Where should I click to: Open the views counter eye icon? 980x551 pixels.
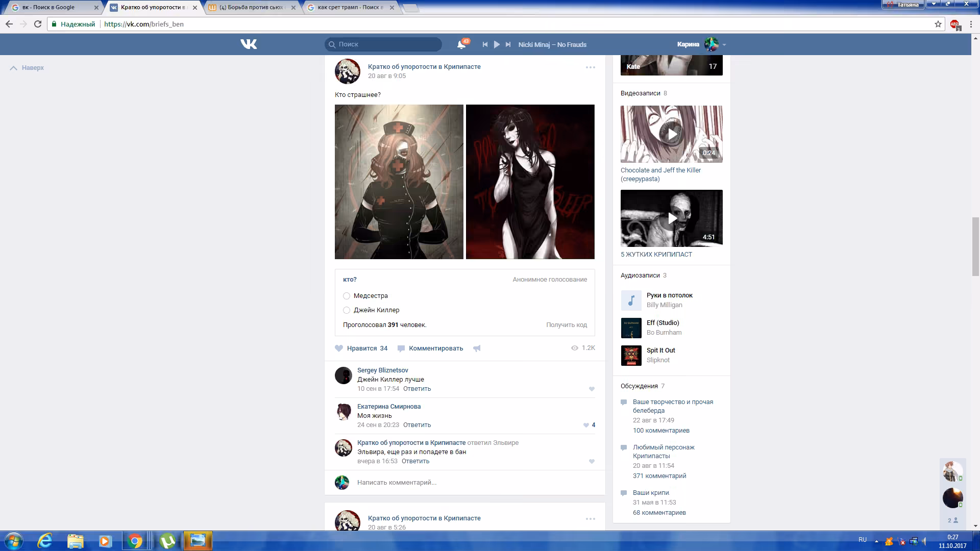[575, 348]
